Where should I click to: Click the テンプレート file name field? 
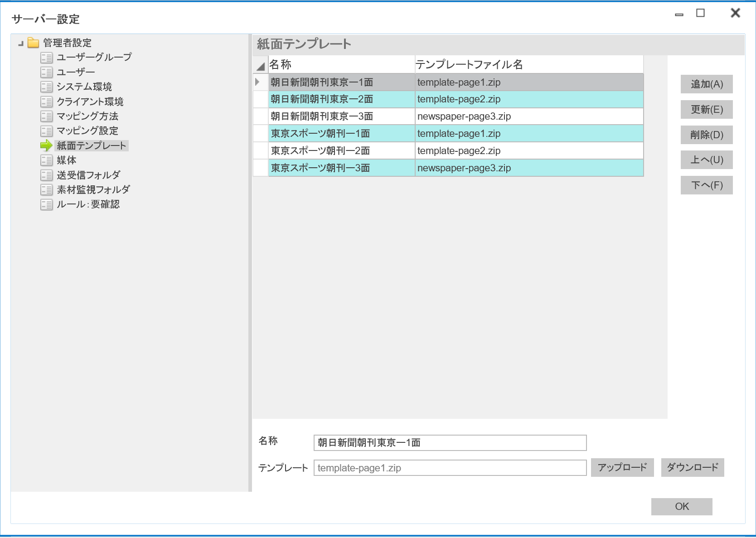click(x=450, y=468)
